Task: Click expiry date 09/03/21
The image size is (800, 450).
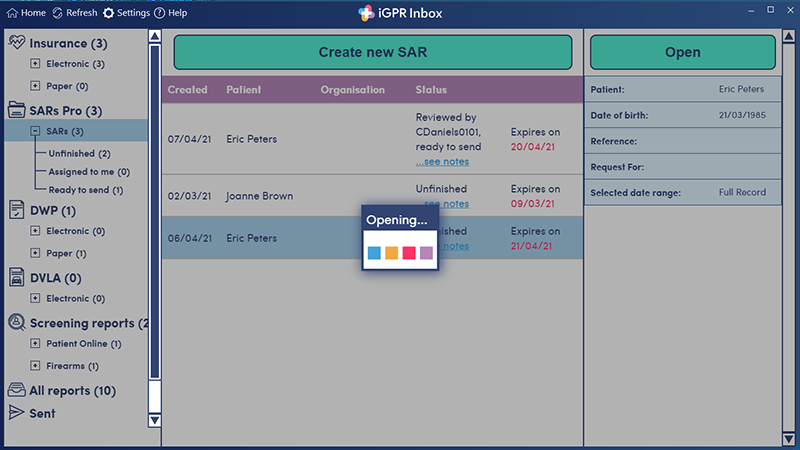Action: 533,204
